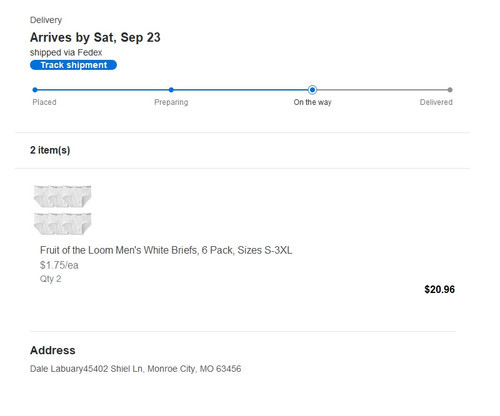This screenshot has height=416, width=500.
Task: Click the Address section heading
Action: pos(53,350)
